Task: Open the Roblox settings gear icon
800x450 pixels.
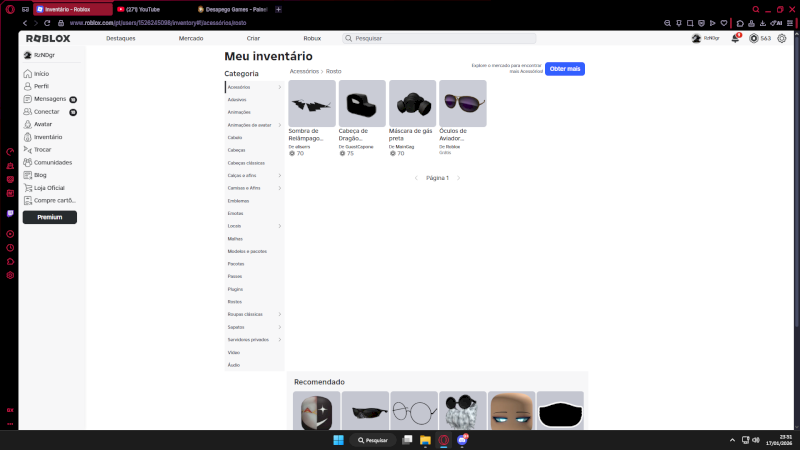Action: pos(782,38)
